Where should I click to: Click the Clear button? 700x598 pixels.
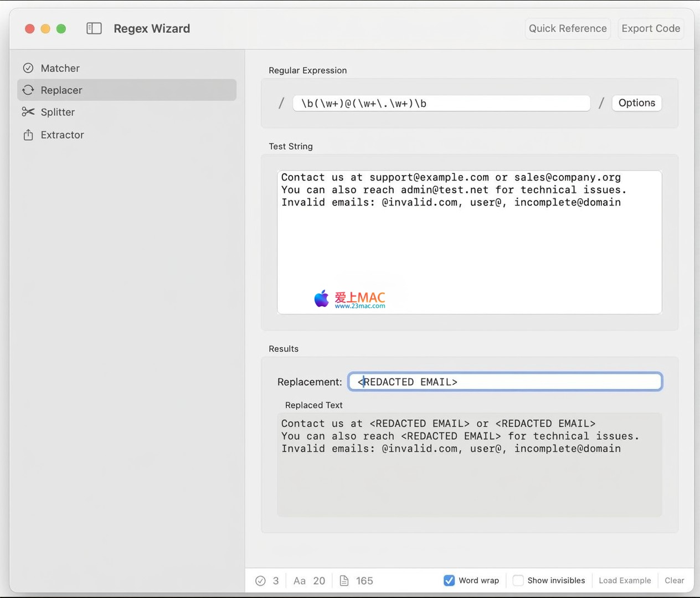click(x=674, y=580)
